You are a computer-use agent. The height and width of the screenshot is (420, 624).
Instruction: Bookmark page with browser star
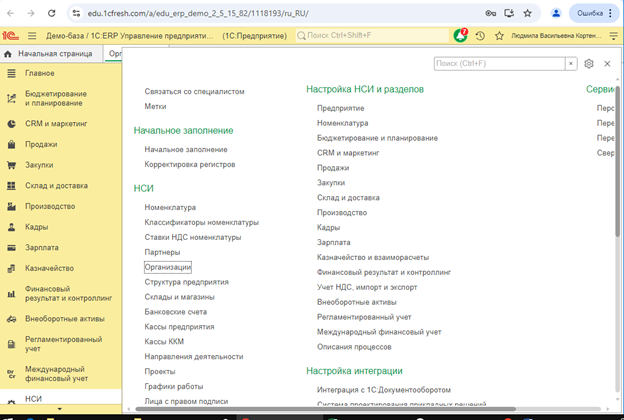point(528,13)
